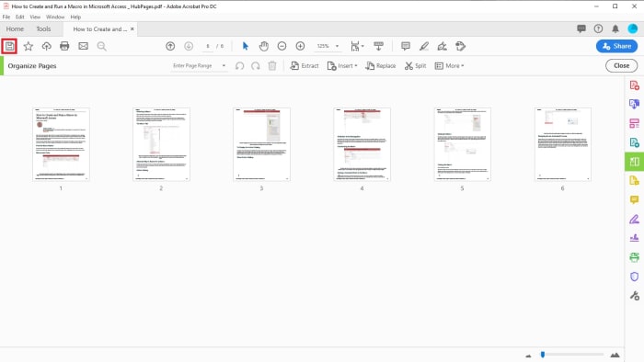Click the stamp tool icon
The height and width of the screenshot is (362, 644).
(x=460, y=46)
